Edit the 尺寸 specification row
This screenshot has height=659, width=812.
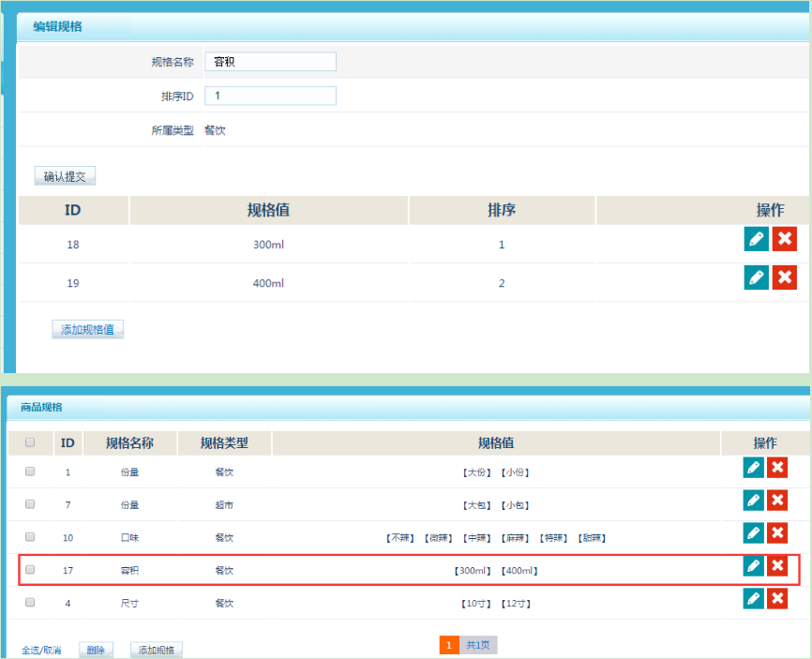coord(753,598)
